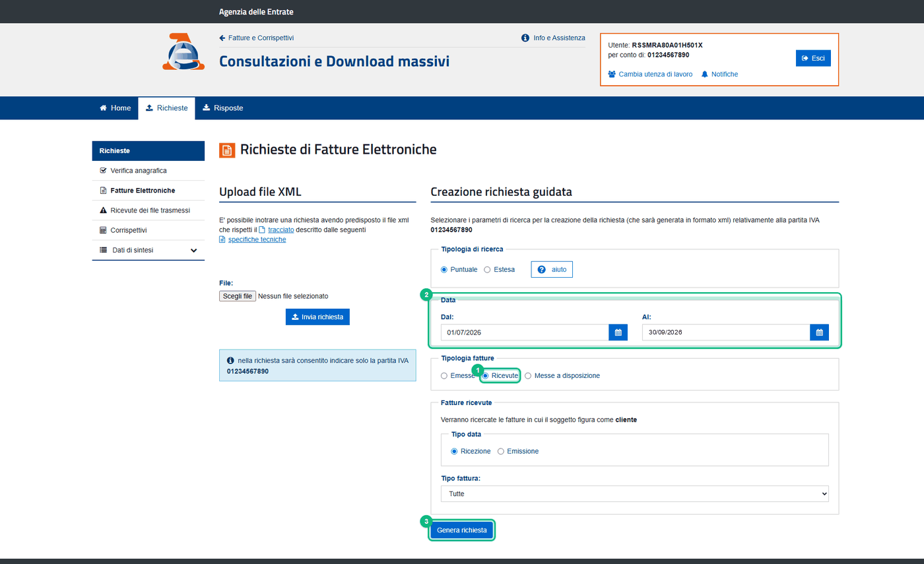
Task: Select the Puntuale search type
Action: pos(445,270)
